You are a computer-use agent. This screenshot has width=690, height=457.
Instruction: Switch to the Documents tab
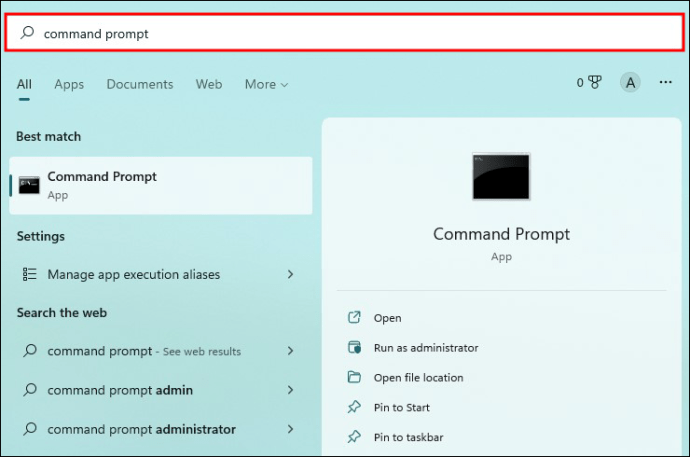pyautogui.click(x=140, y=84)
